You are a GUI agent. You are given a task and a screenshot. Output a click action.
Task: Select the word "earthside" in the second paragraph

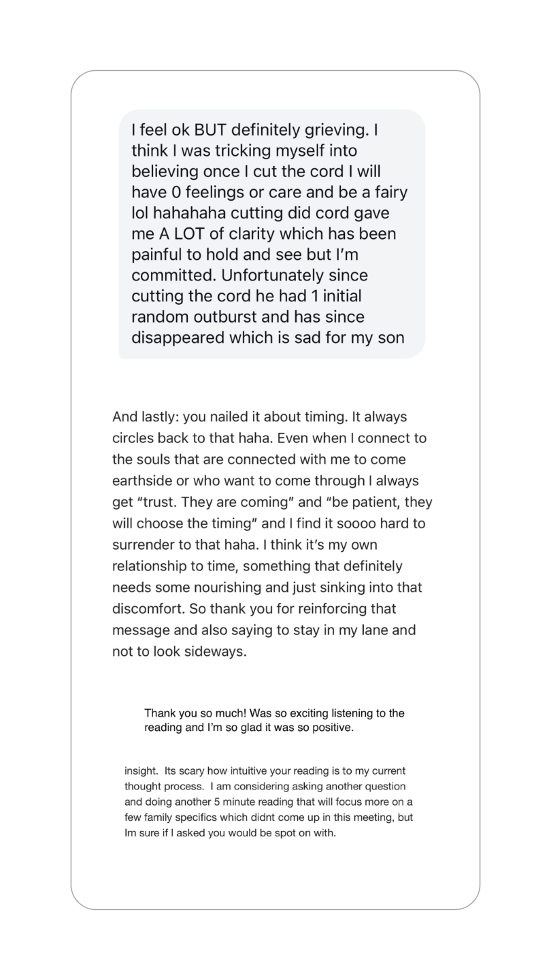tap(142, 481)
